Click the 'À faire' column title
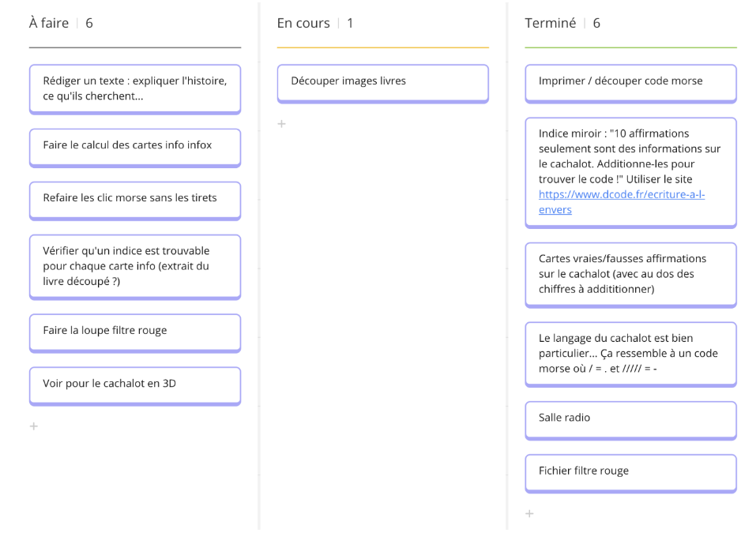The width and height of the screenshot is (756, 544). (x=49, y=24)
